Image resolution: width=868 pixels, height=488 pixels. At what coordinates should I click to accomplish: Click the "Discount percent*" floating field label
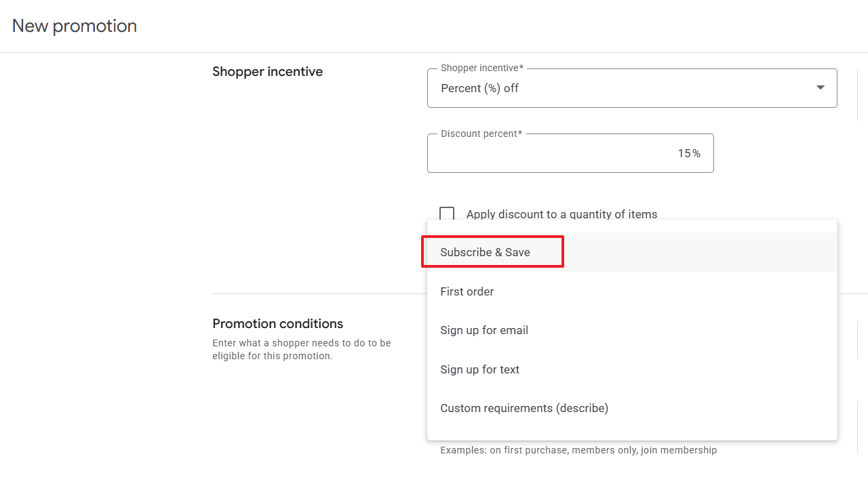tap(481, 134)
